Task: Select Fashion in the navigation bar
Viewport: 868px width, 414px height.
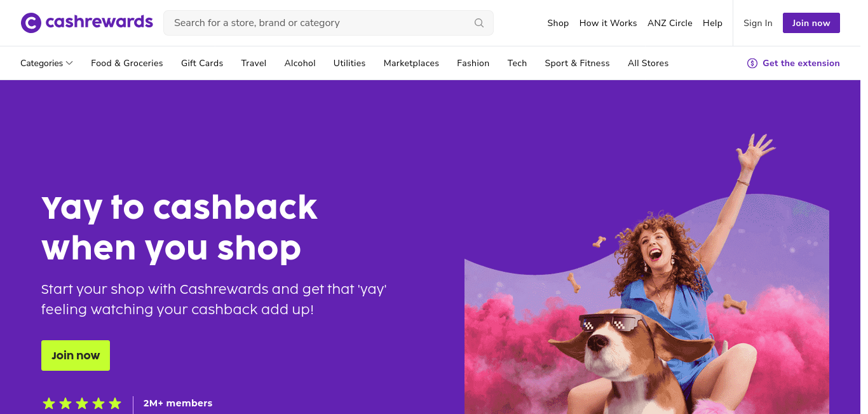Action: pos(473,63)
